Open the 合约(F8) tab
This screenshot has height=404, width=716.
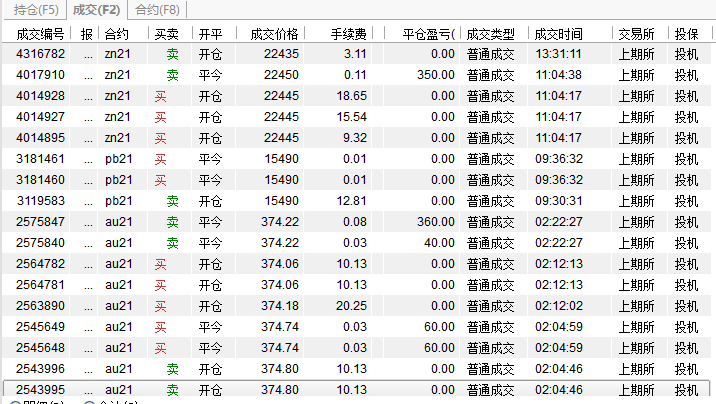click(x=158, y=10)
